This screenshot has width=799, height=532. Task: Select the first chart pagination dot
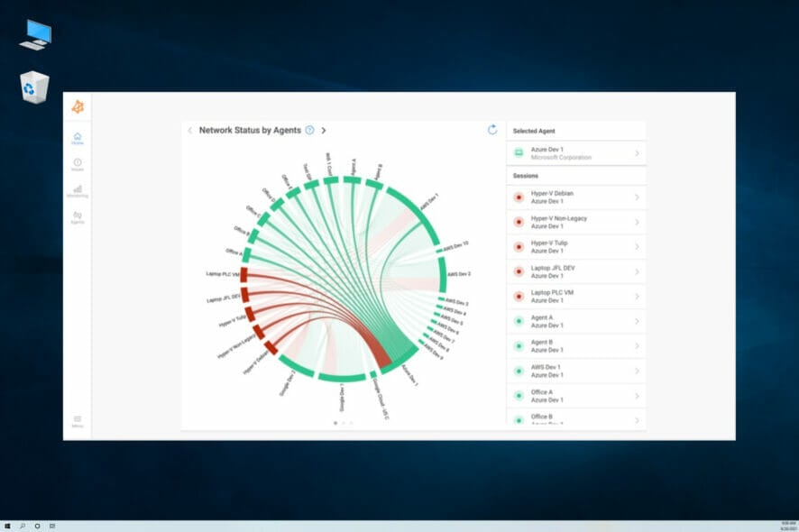click(x=335, y=423)
